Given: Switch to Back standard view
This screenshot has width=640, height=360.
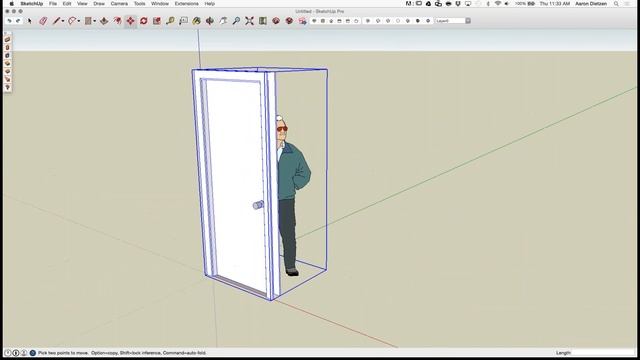Looking at the screenshot, I should pyautogui.click(x=348, y=21).
